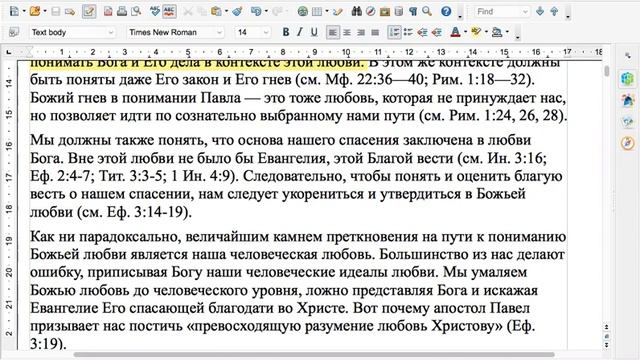Toggle Nonprinting Characters pilcrow
Image resolution: width=640 pixels, height=360 pixels.
(x=413, y=11)
